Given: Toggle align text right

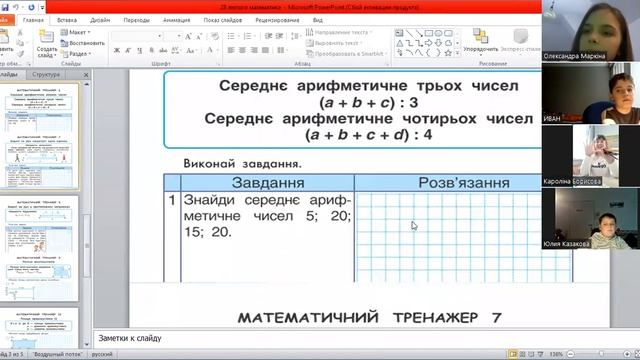Looking at the screenshot, I should [x=254, y=50].
